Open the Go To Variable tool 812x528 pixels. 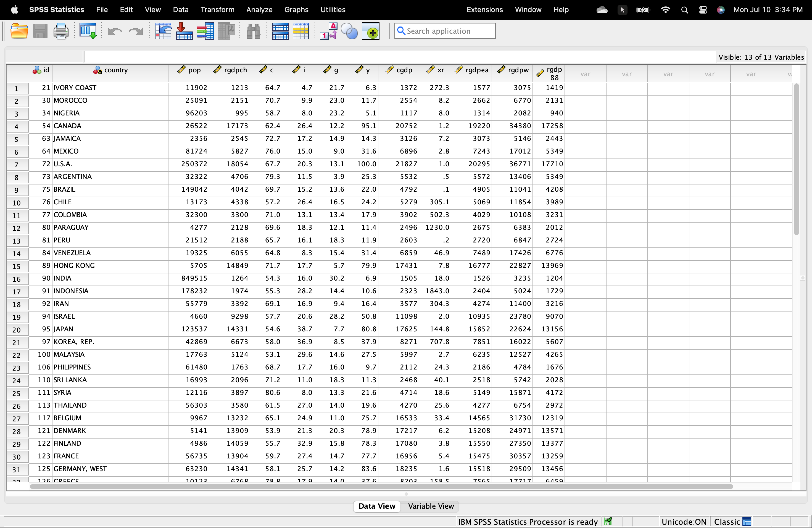184,31
